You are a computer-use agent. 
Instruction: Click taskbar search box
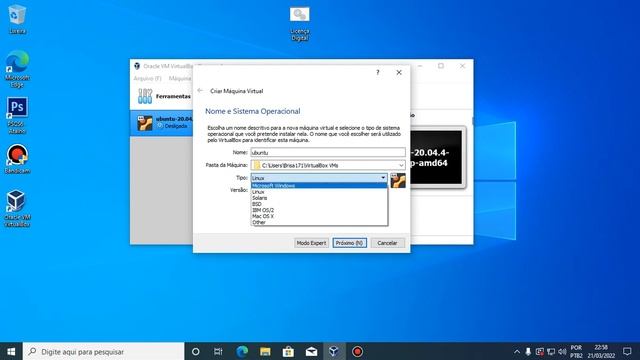(x=104, y=351)
